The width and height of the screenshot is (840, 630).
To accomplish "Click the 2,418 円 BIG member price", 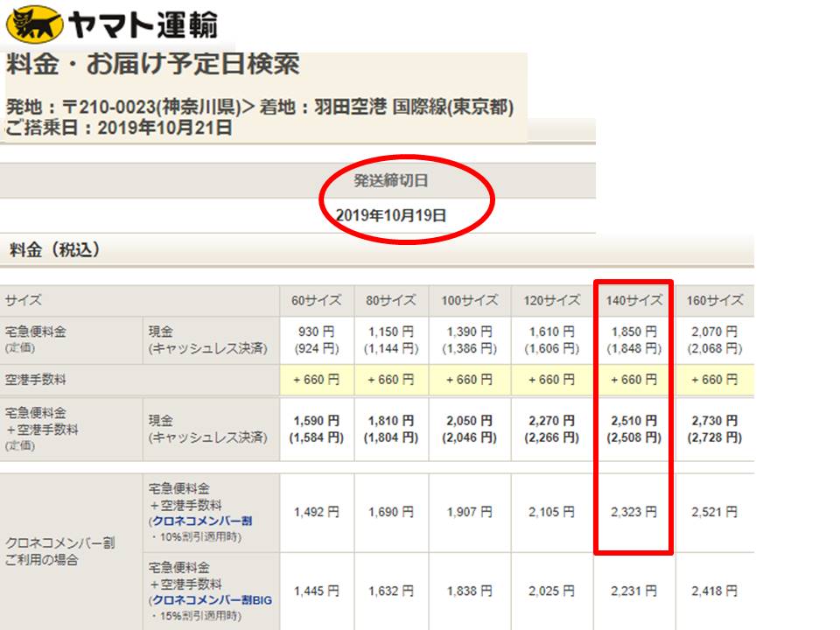I will 715,591.
